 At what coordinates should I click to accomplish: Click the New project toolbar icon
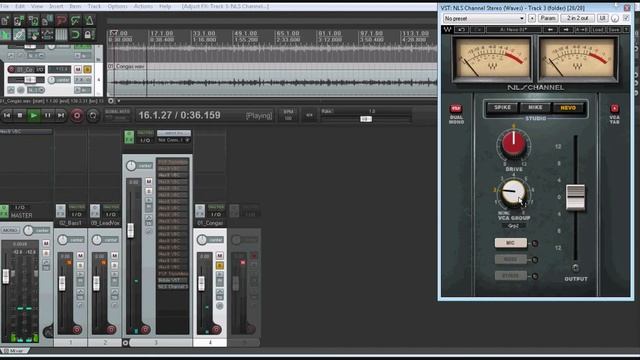pos(5,21)
